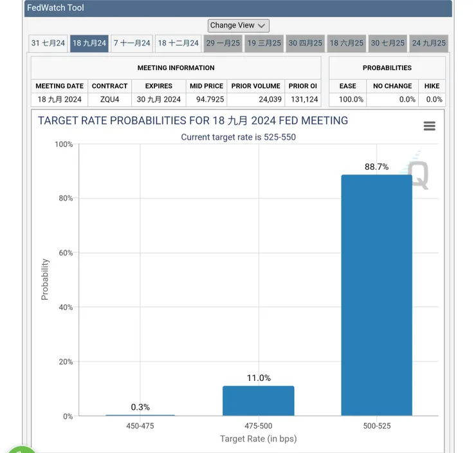Viewport: 476px width, 453px height.
Task: Click the 88.7% bar for 500-525
Action: (x=377, y=295)
